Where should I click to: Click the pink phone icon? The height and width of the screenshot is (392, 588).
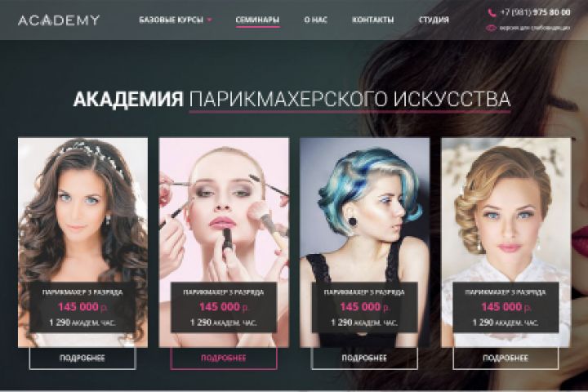tap(492, 13)
